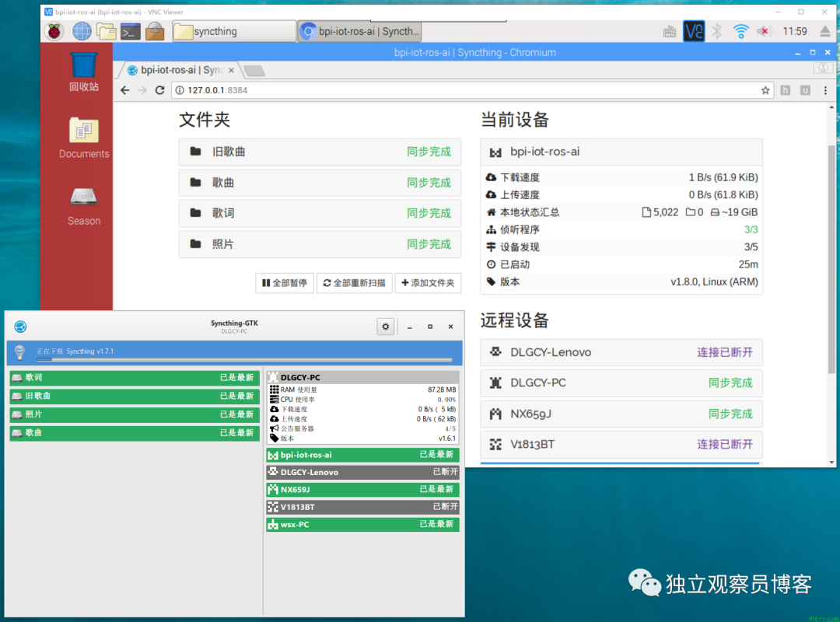Open a new Chromium tab
840x622 pixels.
coord(254,71)
